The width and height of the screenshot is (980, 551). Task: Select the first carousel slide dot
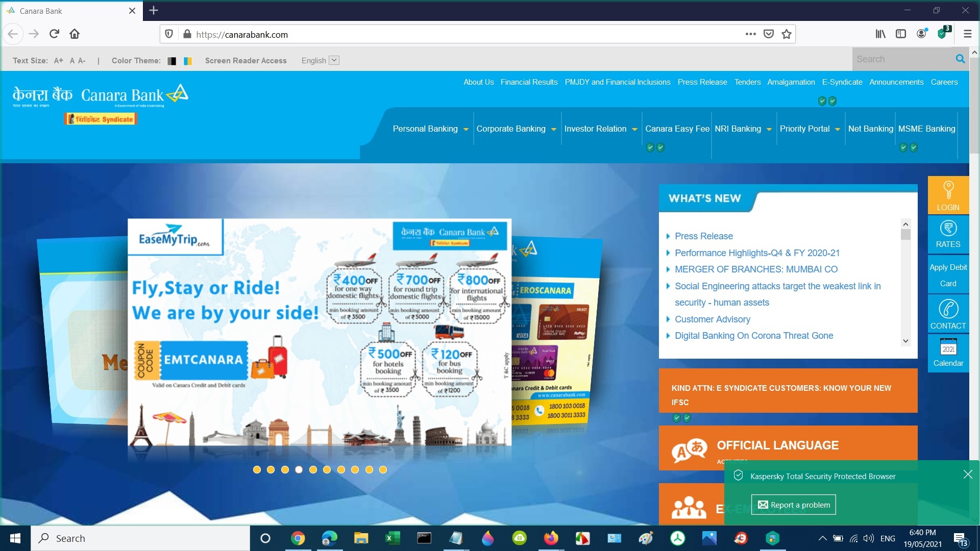pos(257,470)
